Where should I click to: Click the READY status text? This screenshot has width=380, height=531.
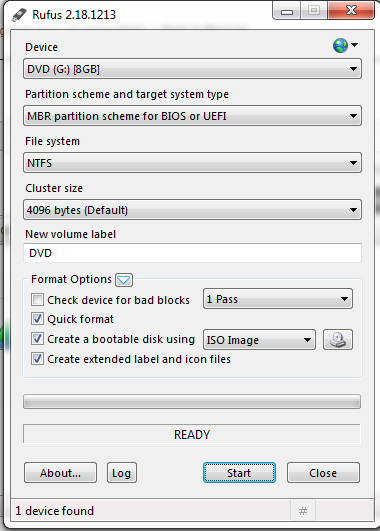point(192,434)
